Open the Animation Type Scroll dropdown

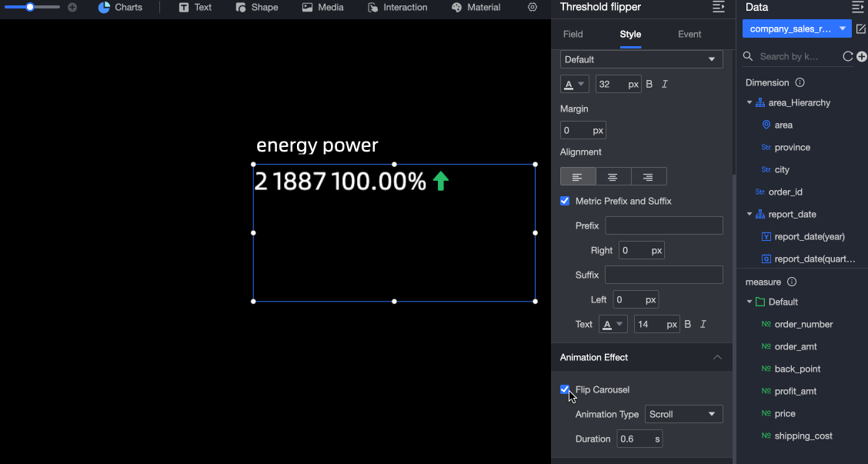pyautogui.click(x=683, y=414)
